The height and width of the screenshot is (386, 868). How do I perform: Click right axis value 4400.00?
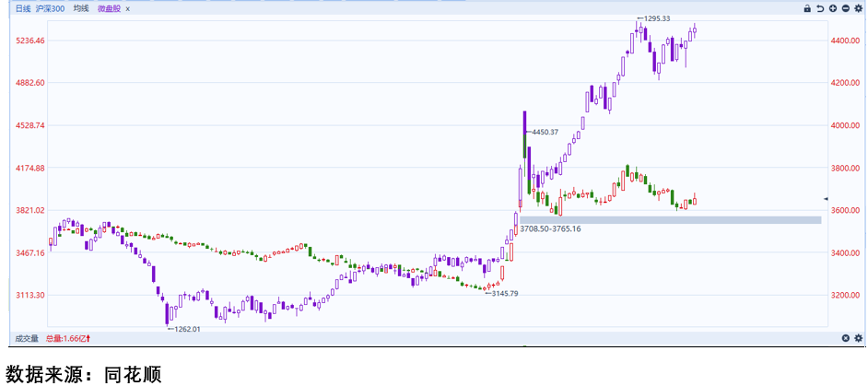tap(846, 41)
